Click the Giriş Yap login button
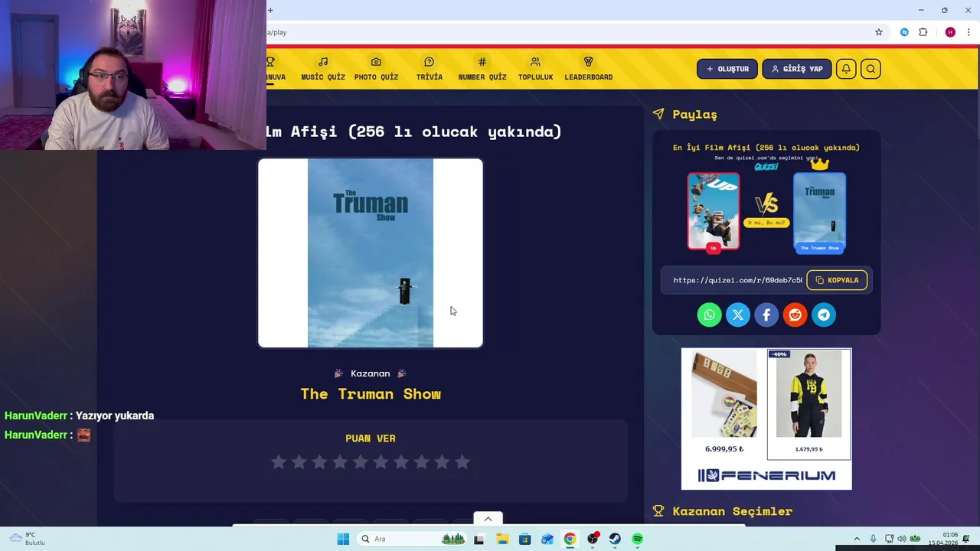This screenshot has height=551, width=980. click(x=796, y=69)
